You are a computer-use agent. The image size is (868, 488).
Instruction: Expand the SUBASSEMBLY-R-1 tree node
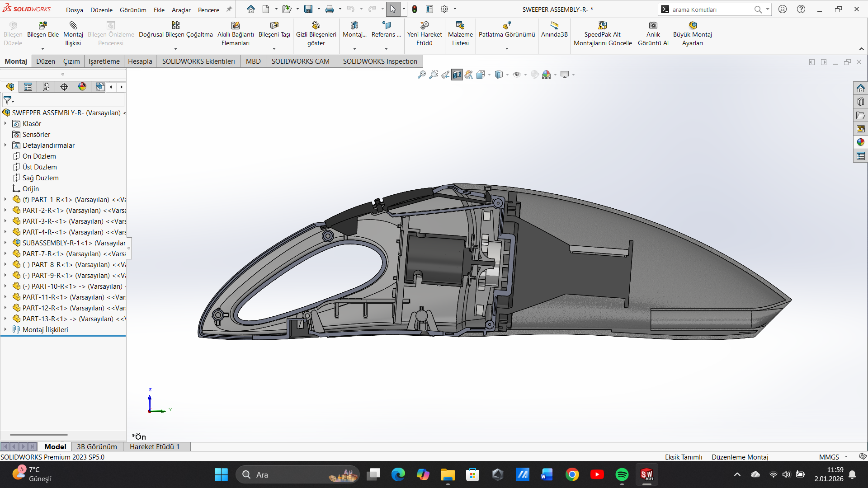[5, 243]
